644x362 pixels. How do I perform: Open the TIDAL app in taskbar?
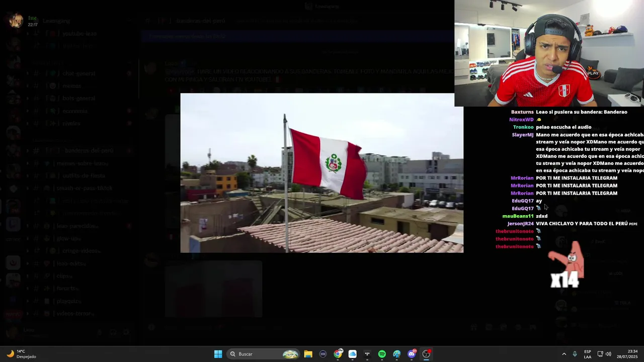click(x=367, y=354)
